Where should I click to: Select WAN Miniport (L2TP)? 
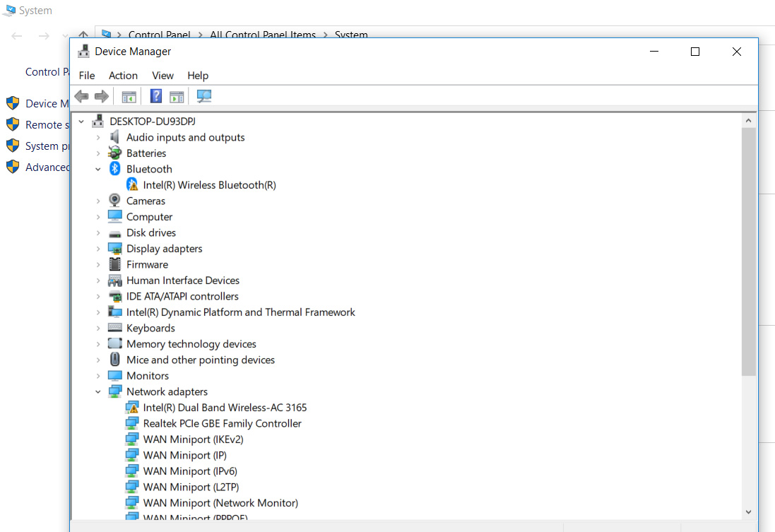click(191, 487)
